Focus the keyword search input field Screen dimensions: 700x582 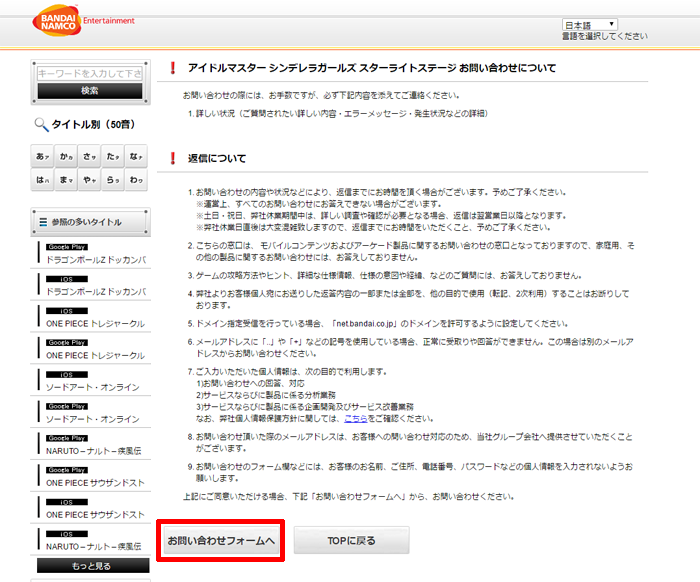[90, 73]
